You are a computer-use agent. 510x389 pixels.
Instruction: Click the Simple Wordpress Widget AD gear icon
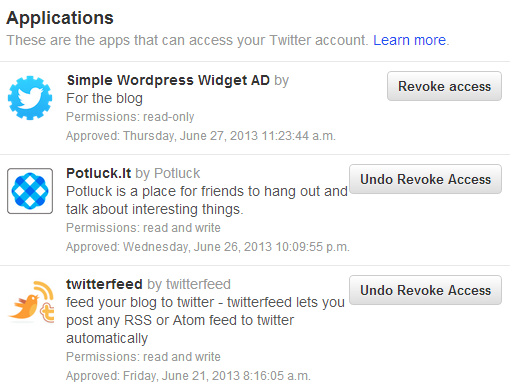point(30,98)
